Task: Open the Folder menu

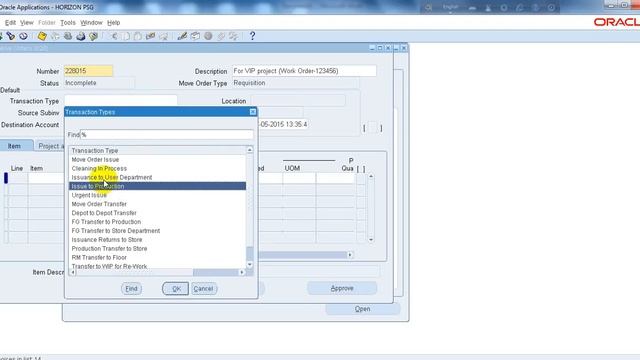Action: point(47,23)
